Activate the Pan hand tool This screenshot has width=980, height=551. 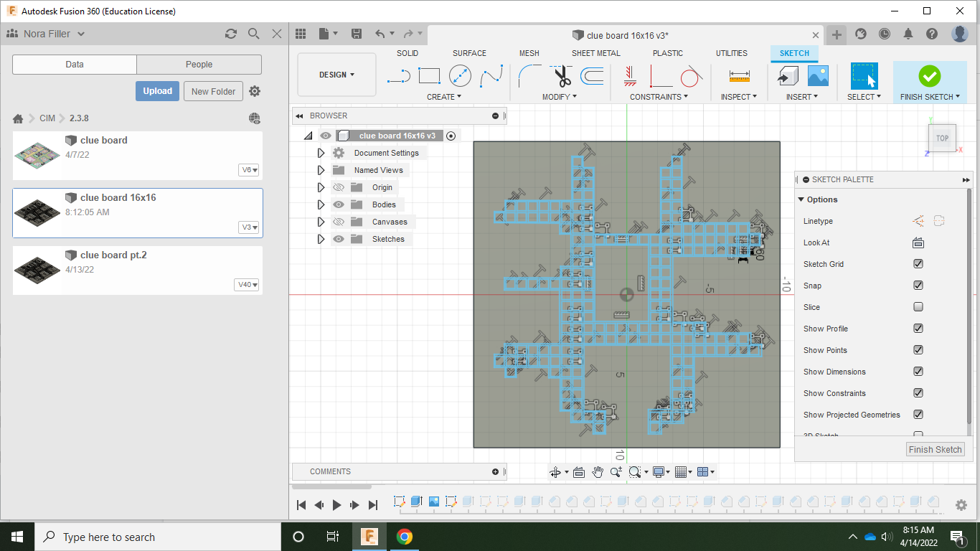pos(598,472)
